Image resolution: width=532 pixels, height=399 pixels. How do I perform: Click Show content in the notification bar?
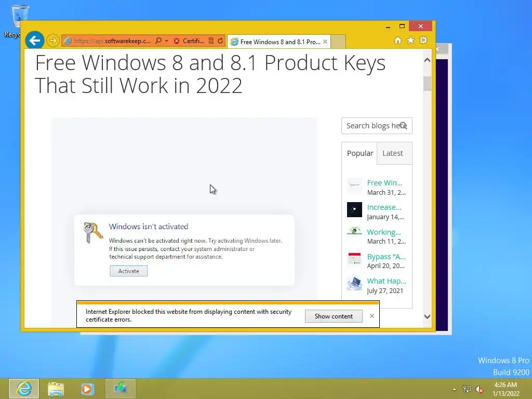[334, 316]
